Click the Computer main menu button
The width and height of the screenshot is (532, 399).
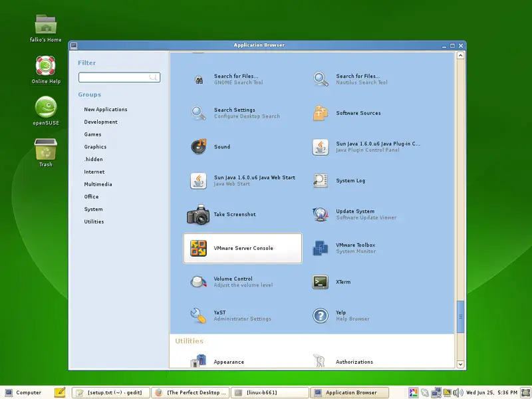click(x=23, y=392)
